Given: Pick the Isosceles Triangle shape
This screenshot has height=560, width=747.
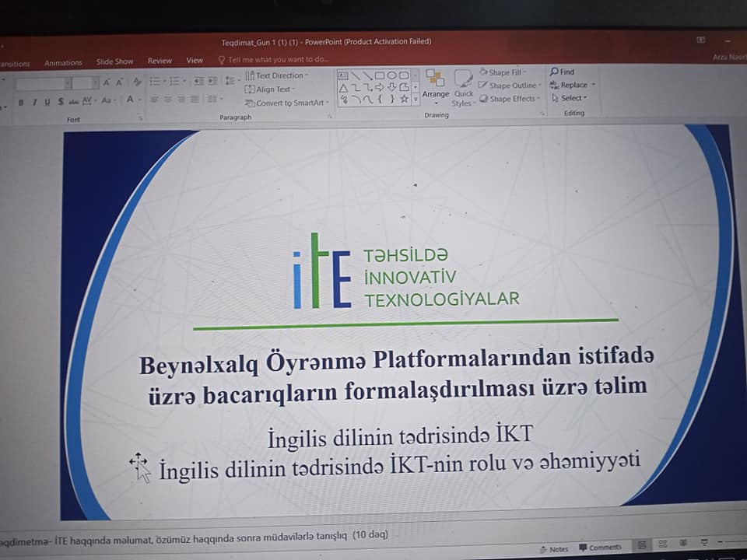Looking at the screenshot, I should (343, 88).
